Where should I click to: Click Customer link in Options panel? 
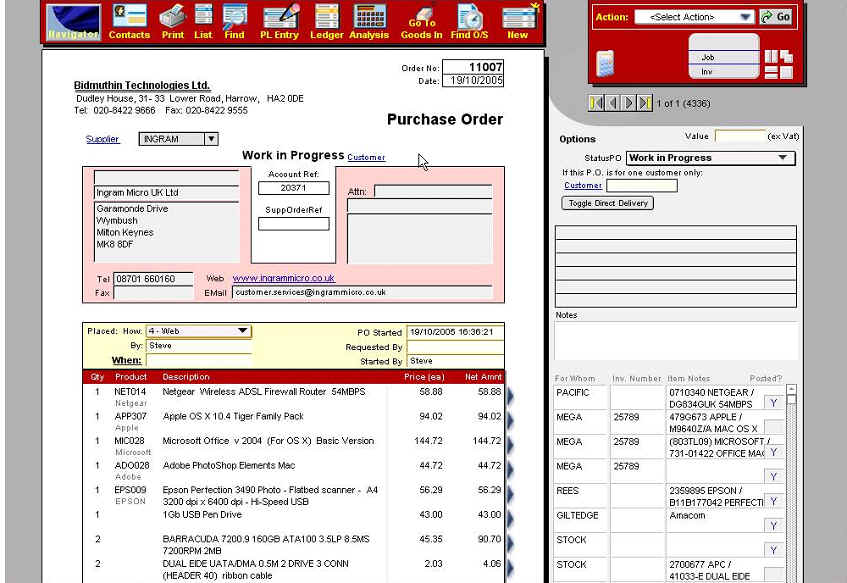pyautogui.click(x=583, y=185)
